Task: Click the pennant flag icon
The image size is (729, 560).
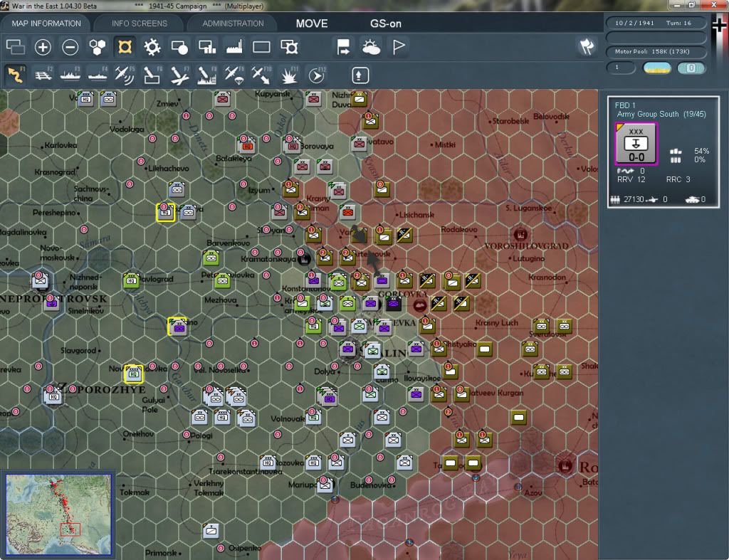Action: click(x=399, y=47)
